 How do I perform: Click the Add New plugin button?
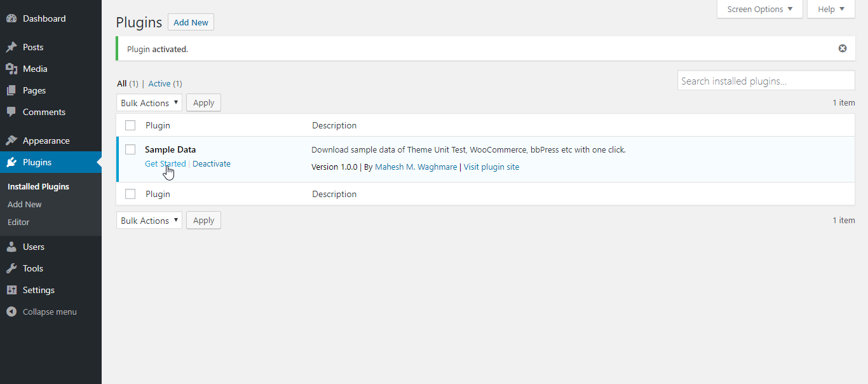(x=191, y=22)
